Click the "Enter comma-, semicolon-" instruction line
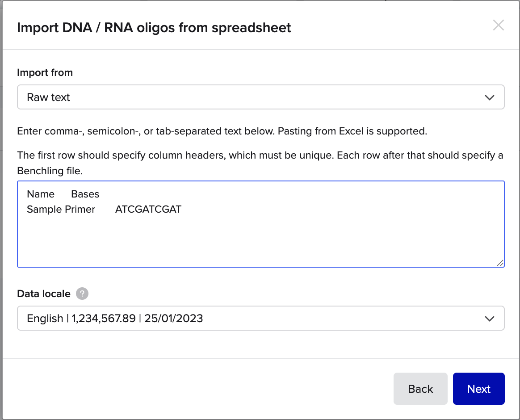The width and height of the screenshot is (520, 420). [222, 131]
